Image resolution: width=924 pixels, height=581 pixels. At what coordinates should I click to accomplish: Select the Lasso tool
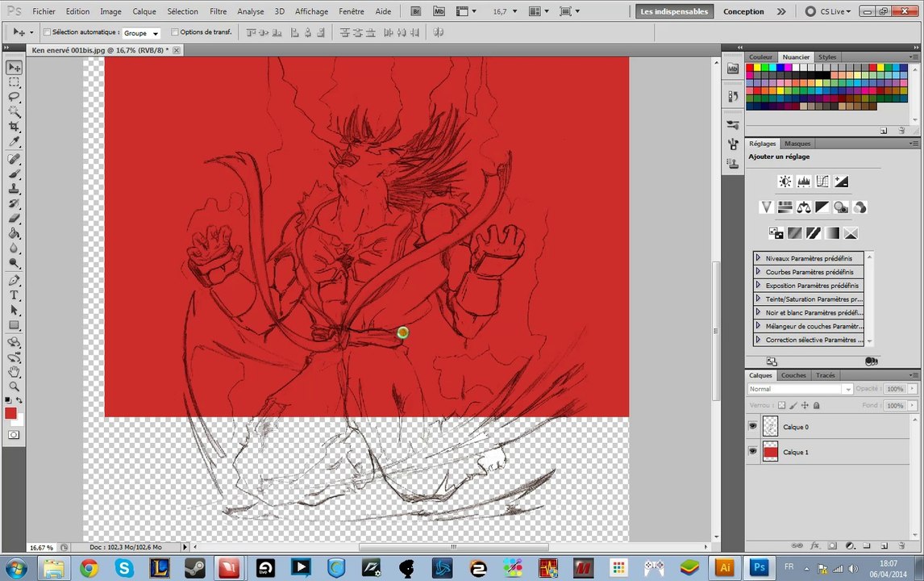coord(15,97)
